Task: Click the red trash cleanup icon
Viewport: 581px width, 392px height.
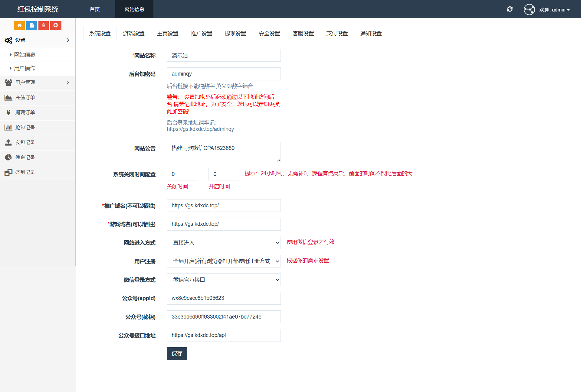Action: point(44,25)
